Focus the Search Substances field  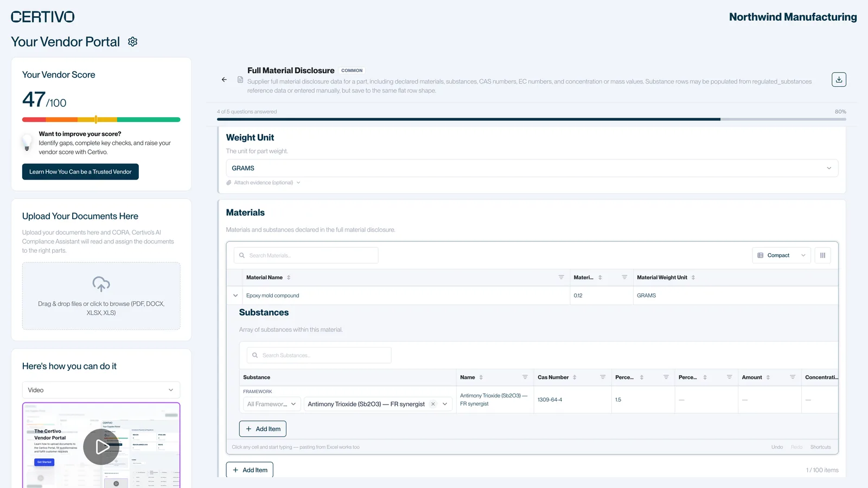point(319,355)
